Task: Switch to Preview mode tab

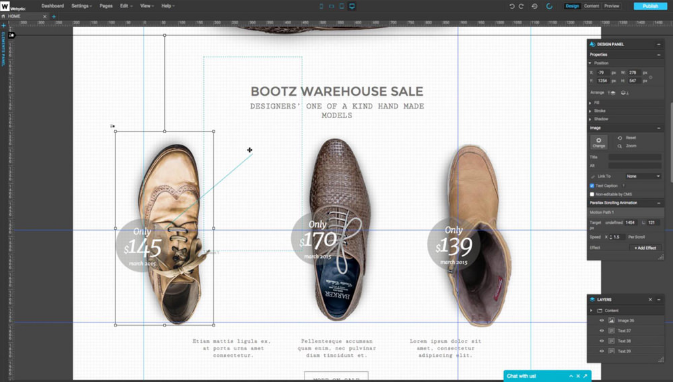Action: pyautogui.click(x=611, y=6)
